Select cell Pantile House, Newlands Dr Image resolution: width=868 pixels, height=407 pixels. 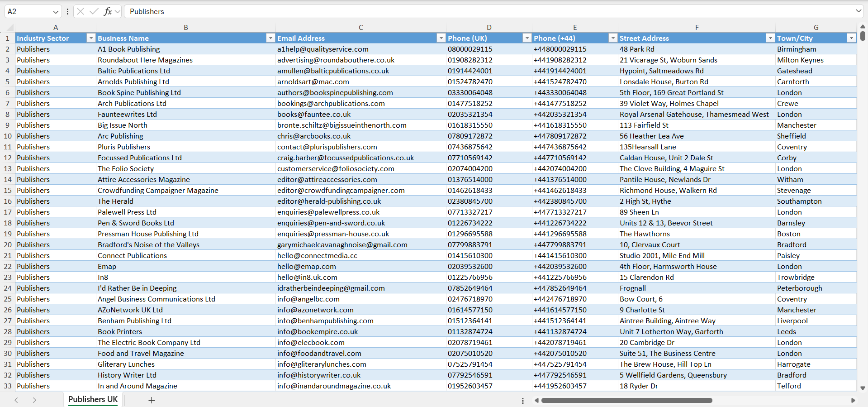[697, 179]
